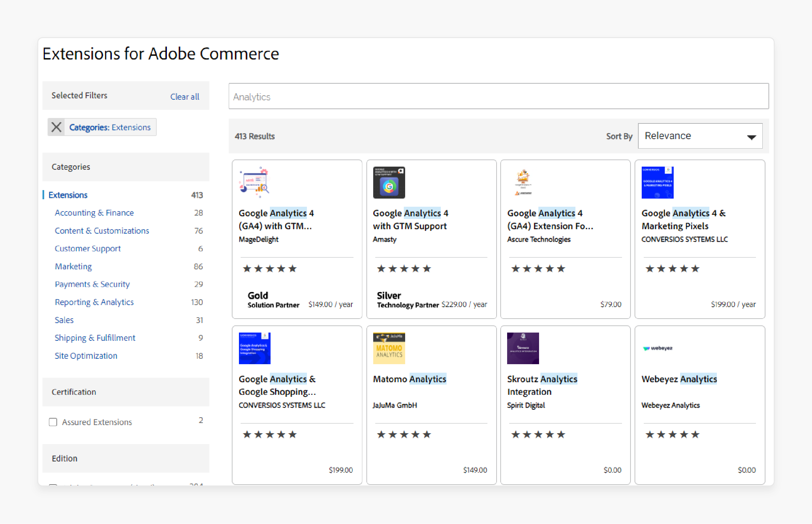Screen dimensions: 812x524
Task: Click the Categories: Extensions filter chip label
Action: point(110,127)
